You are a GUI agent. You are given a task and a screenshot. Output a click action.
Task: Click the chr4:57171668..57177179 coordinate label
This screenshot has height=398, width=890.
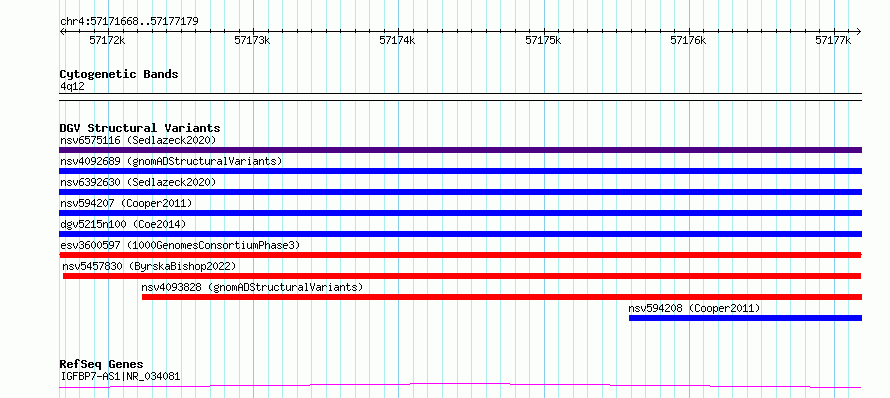coord(129,22)
